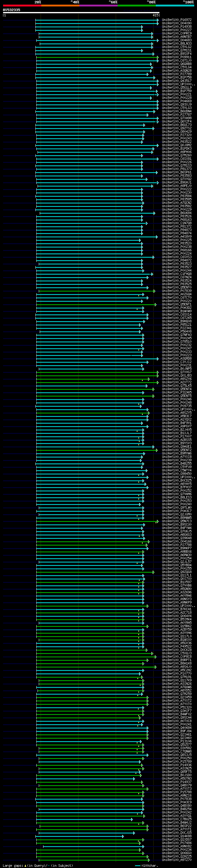The image size is (197, 868).
Task: Open hit UniRef100_Q01JB3
Action: [x=177, y=375]
